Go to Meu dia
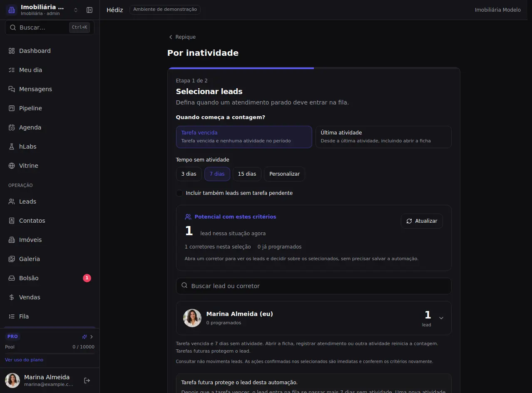Viewport: 532px width, 393px height. tap(50, 70)
